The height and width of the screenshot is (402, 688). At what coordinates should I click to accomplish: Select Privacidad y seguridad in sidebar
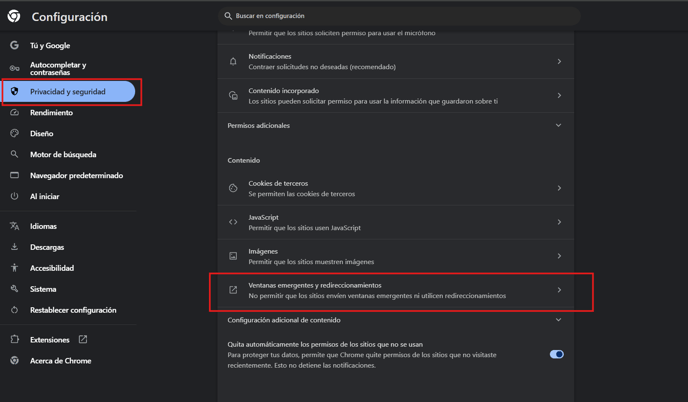pos(69,92)
